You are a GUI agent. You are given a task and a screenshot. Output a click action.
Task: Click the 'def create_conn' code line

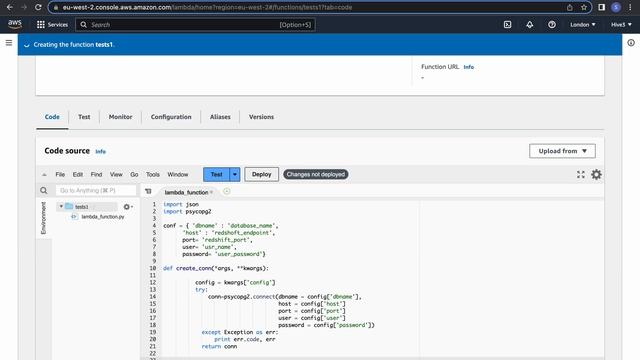216,268
